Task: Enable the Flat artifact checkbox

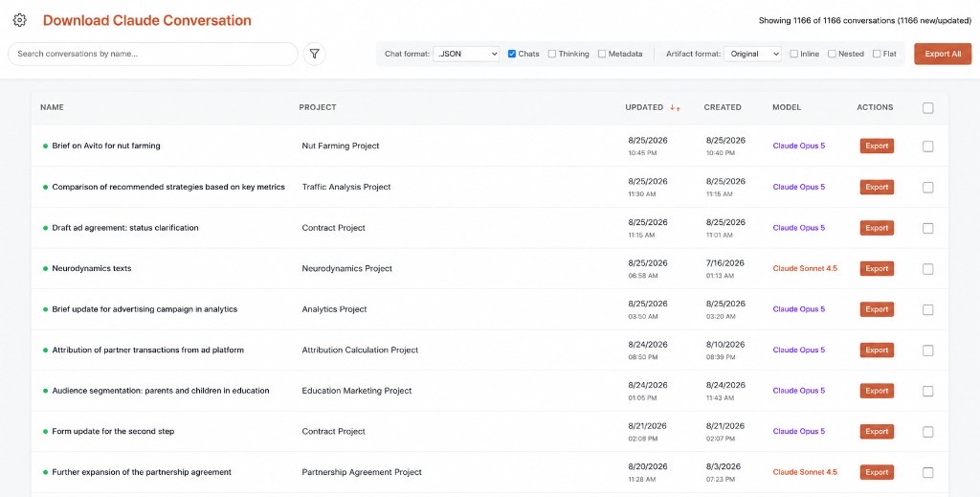Action: 877,54
